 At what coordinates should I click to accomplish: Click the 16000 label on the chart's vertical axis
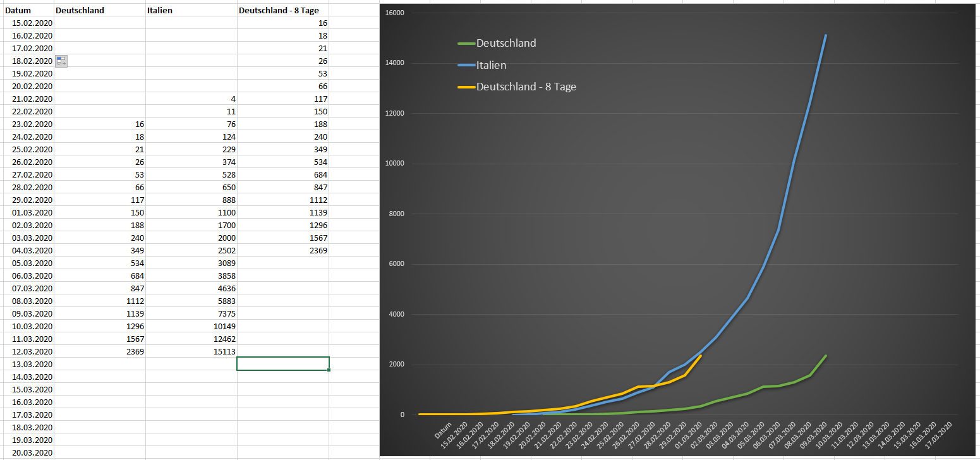tap(395, 13)
